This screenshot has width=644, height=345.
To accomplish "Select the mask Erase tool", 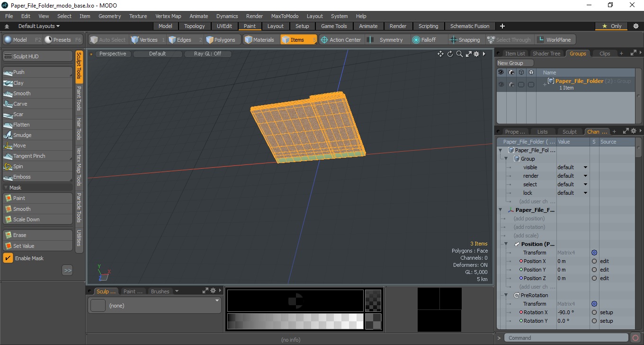I will coord(37,235).
